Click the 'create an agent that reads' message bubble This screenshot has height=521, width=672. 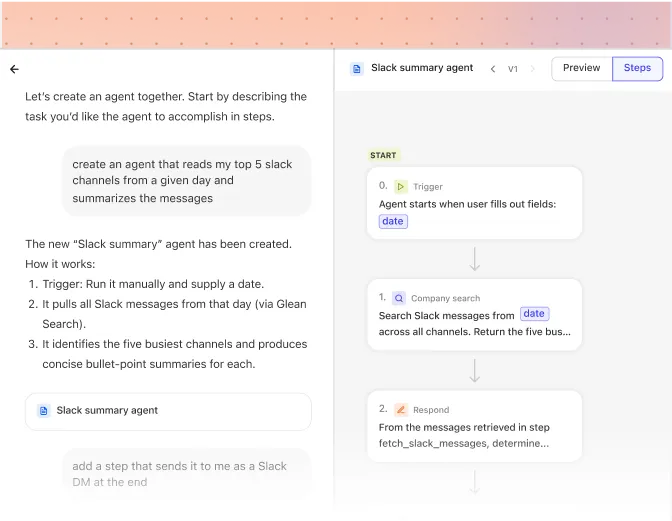(186, 181)
